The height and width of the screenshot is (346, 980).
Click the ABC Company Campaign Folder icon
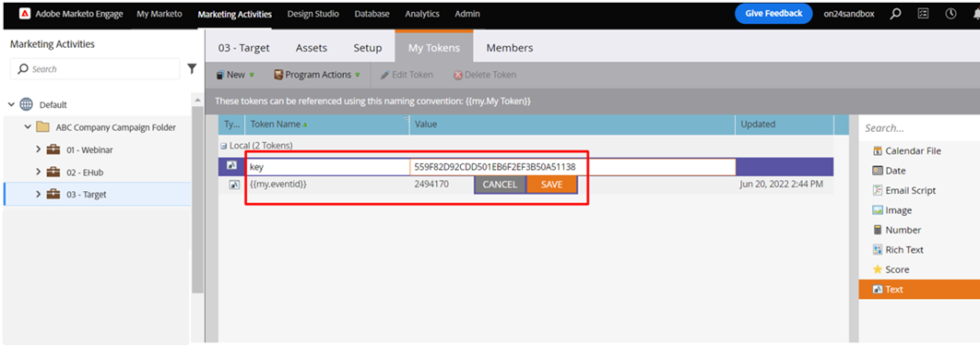click(x=42, y=127)
